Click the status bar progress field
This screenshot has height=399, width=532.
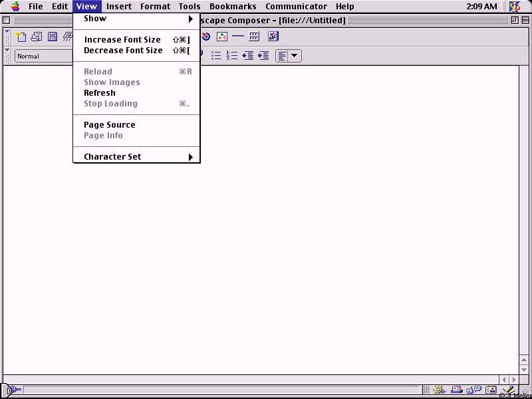(x=222, y=390)
